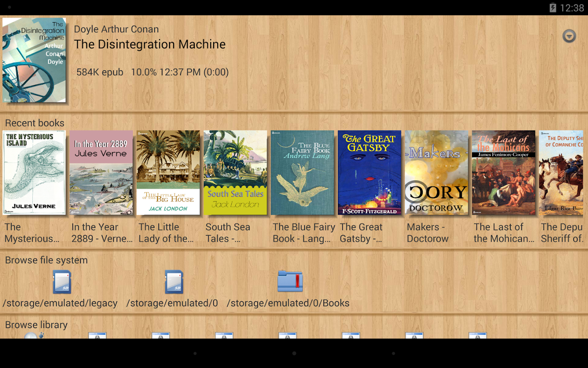Click the /storage/emulated/0 path label
Viewport: 588px width, 368px height.
click(x=172, y=303)
